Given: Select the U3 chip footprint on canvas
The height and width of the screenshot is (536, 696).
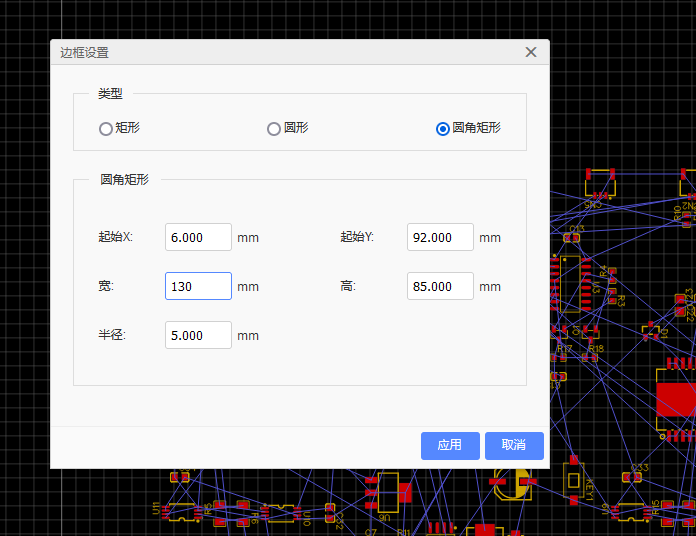Looking at the screenshot, I should click(x=570, y=284).
